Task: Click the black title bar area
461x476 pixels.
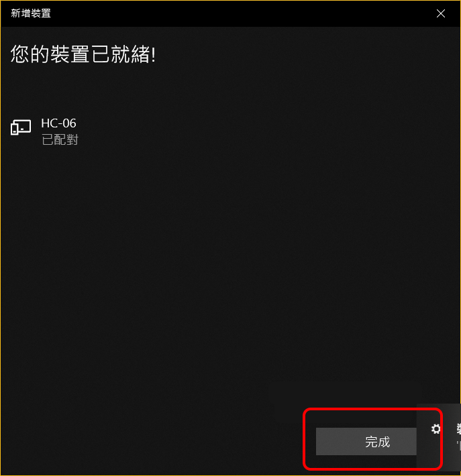Action: click(230, 13)
